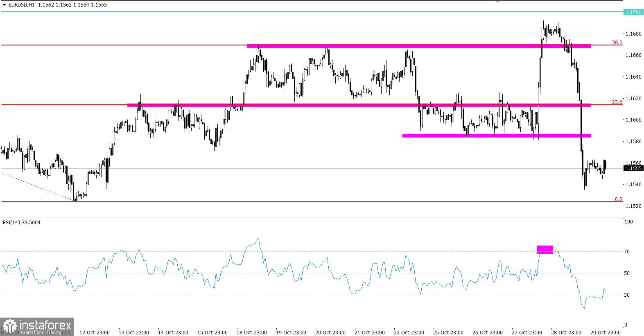The height and width of the screenshot is (336, 644).
Task: Click the EURUSD,H1 chart title dropdown triangle
Action: click(4, 5)
